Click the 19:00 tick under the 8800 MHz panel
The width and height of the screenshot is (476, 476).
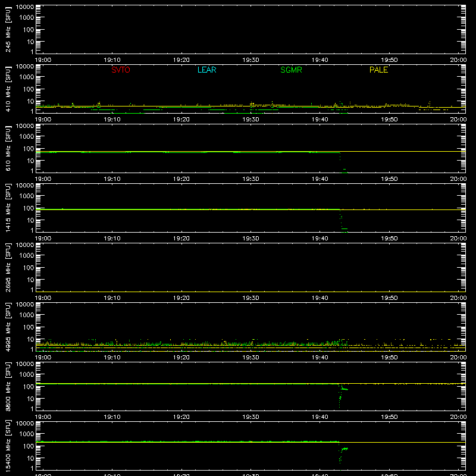pyautogui.click(x=43, y=417)
